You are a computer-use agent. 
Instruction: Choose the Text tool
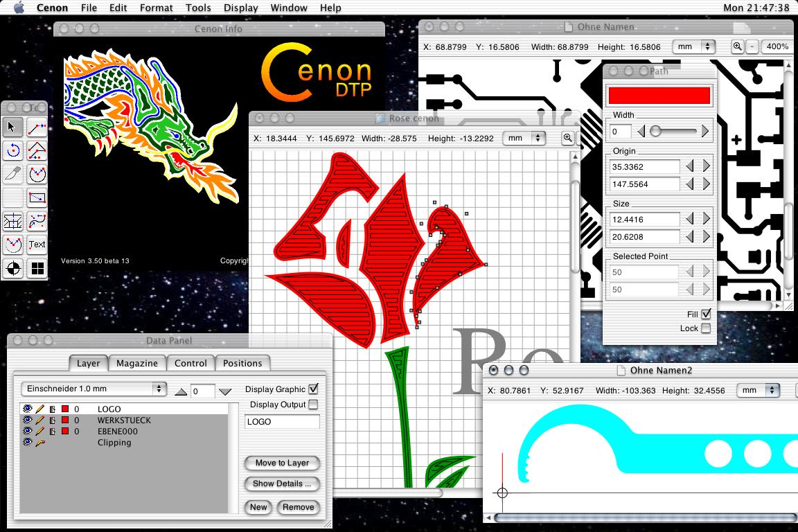(x=37, y=245)
